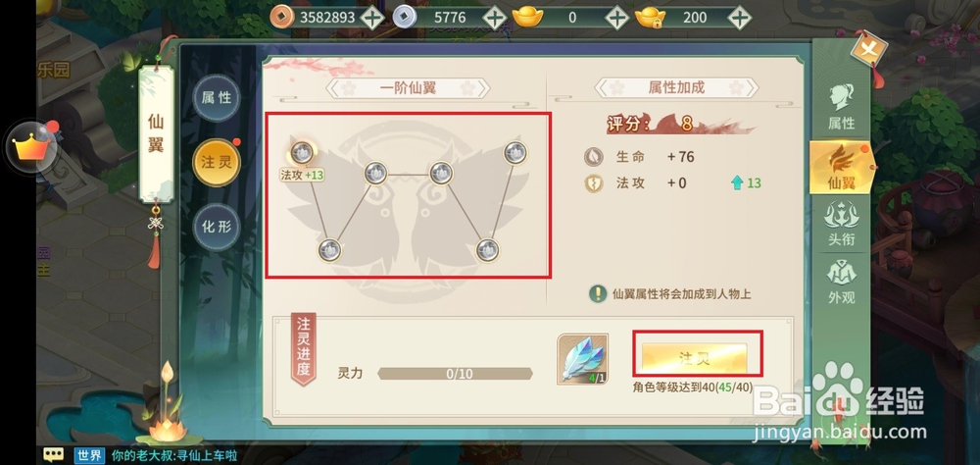Choose the round 注灵 option
Viewport: 980px width, 465px height.
coord(217,163)
